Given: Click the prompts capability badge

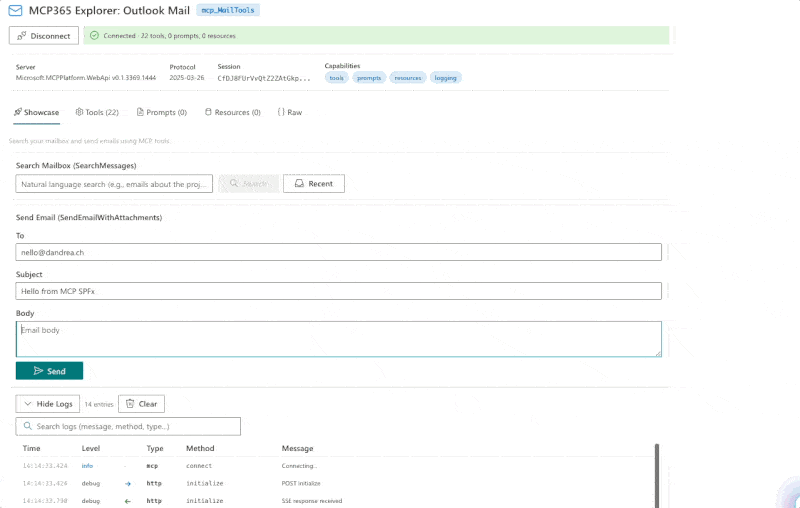Looking at the screenshot, I should [369, 78].
